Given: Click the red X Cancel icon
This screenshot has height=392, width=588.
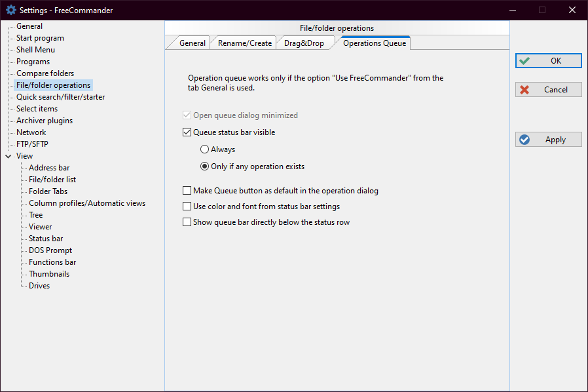Looking at the screenshot, I should point(524,90).
